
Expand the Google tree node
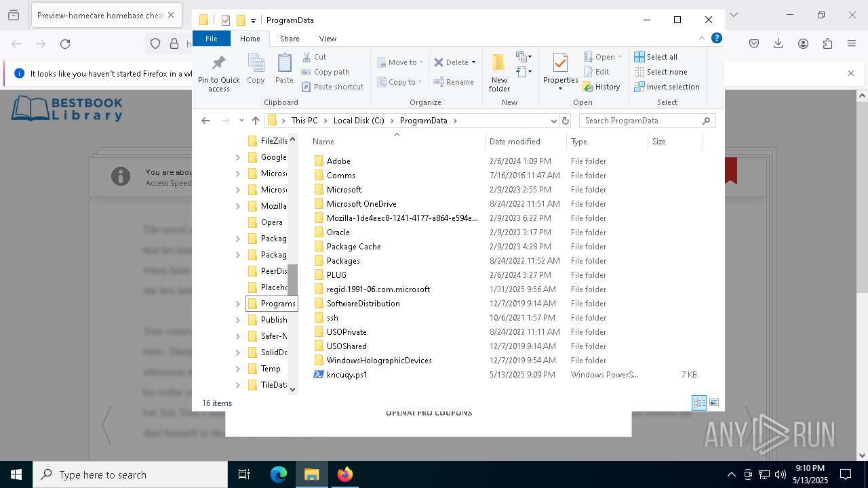point(237,157)
